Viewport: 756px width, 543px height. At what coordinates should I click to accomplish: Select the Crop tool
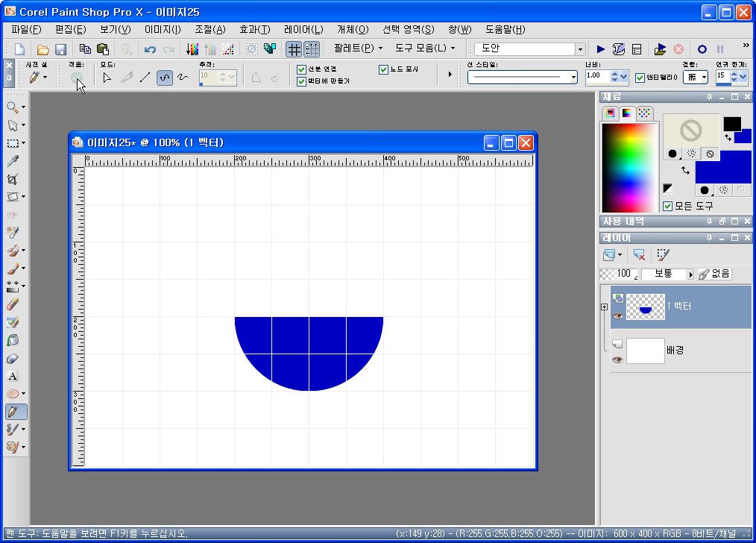(x=13, y=179)
